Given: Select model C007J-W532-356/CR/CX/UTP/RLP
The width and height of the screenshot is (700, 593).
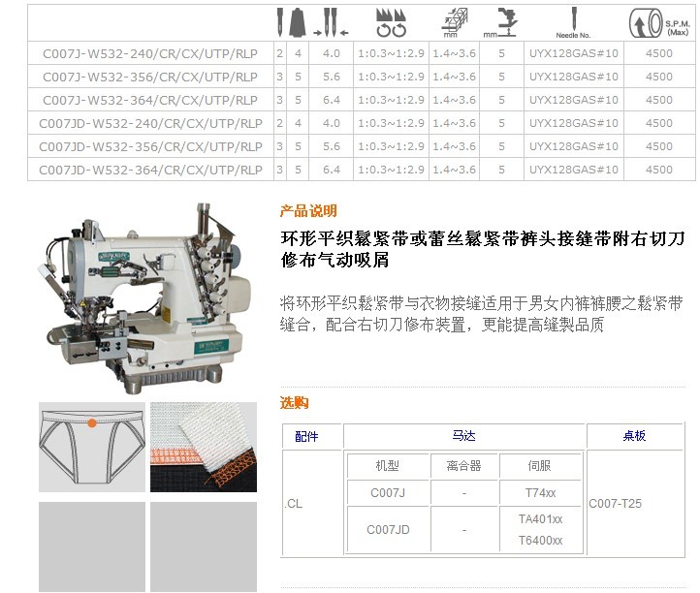Looking at the screenshot, I should tap(150, 77).
